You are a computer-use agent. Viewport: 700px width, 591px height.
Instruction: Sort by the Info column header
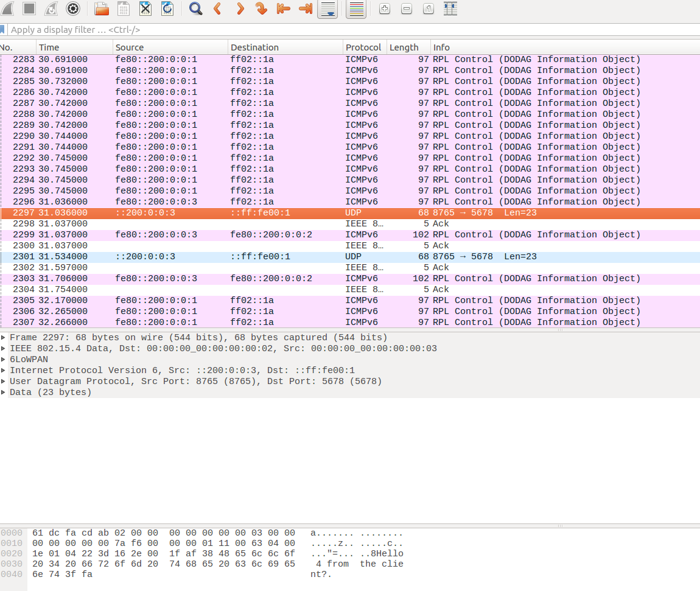(x=565, y=47)
